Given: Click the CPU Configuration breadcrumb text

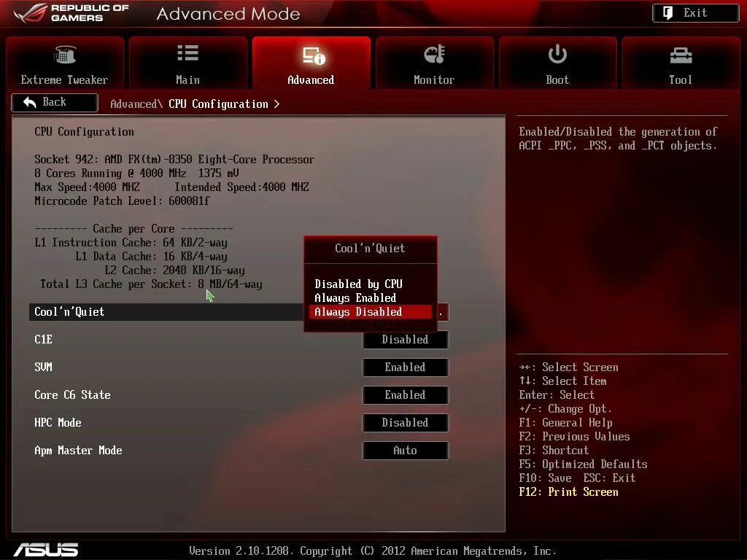Looking at the screenshot, I should pos(218,104).
